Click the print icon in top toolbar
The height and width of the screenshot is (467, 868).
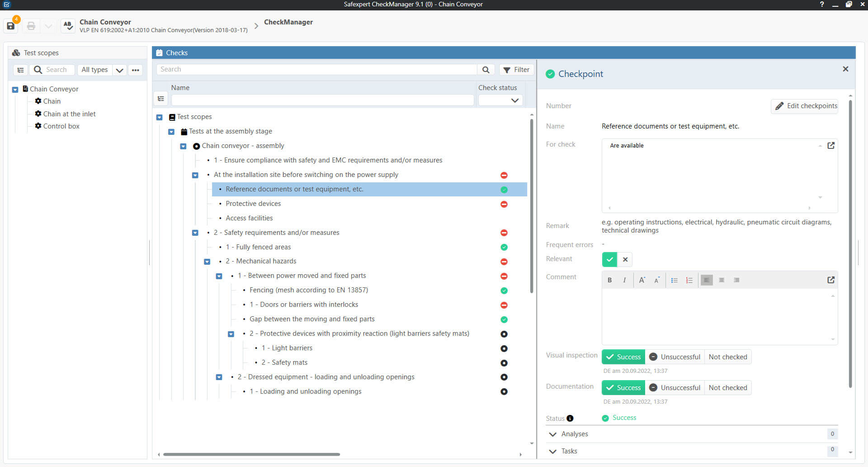click(31, 26)
